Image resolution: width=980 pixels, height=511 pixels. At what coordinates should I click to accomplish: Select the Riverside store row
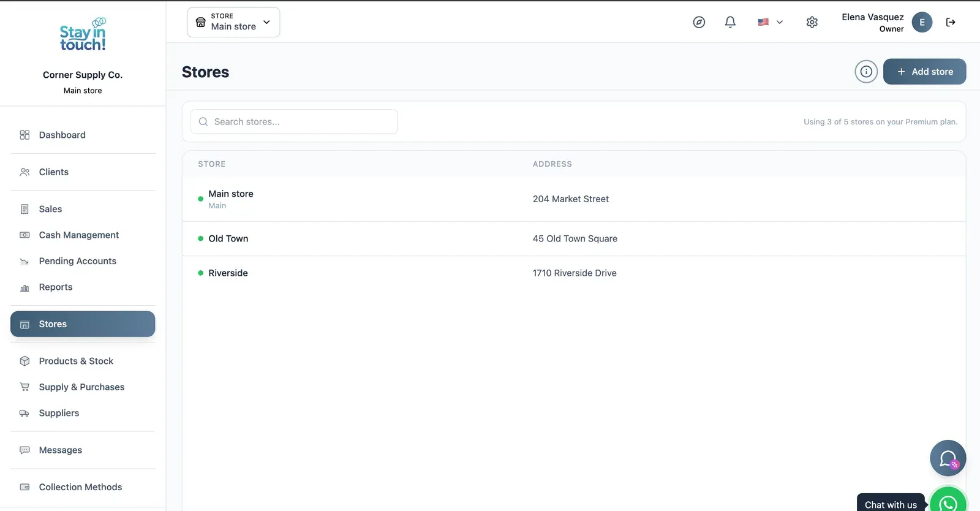[574, 273]
